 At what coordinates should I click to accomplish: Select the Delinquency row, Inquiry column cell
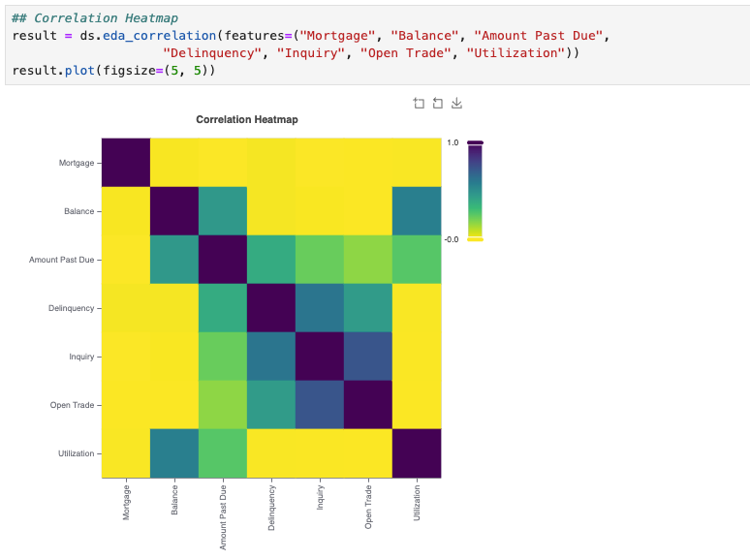point(320,308)
